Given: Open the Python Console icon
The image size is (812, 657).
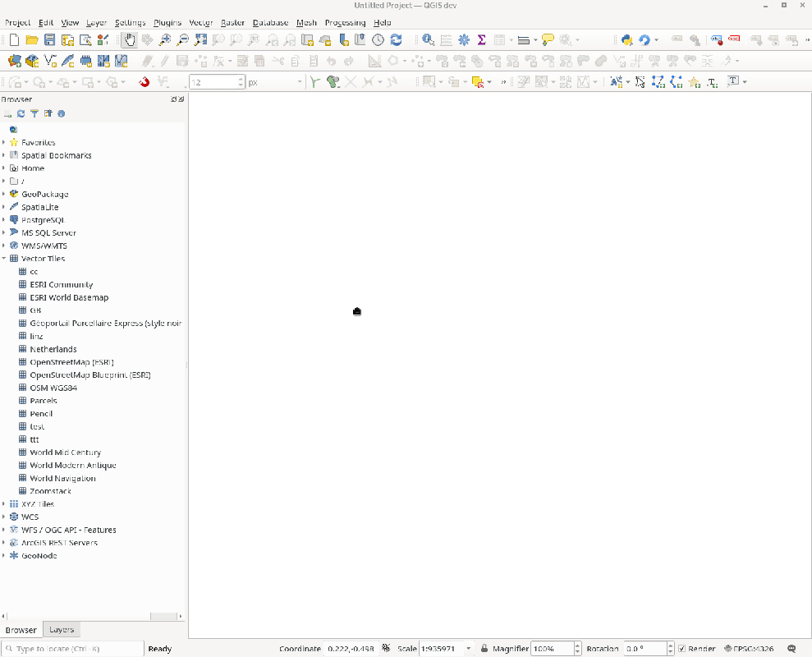Looking at the screenshot, I should 626,39.
